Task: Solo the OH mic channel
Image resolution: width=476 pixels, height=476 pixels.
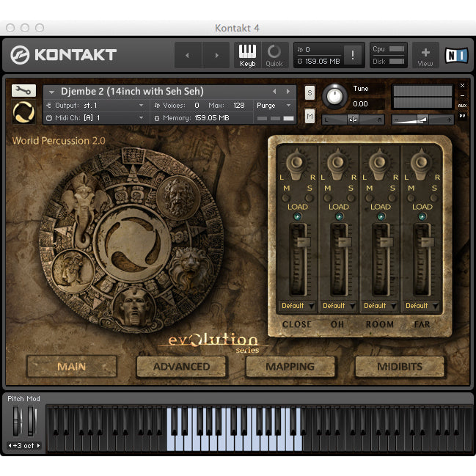Action: click(x=351, y=198)
